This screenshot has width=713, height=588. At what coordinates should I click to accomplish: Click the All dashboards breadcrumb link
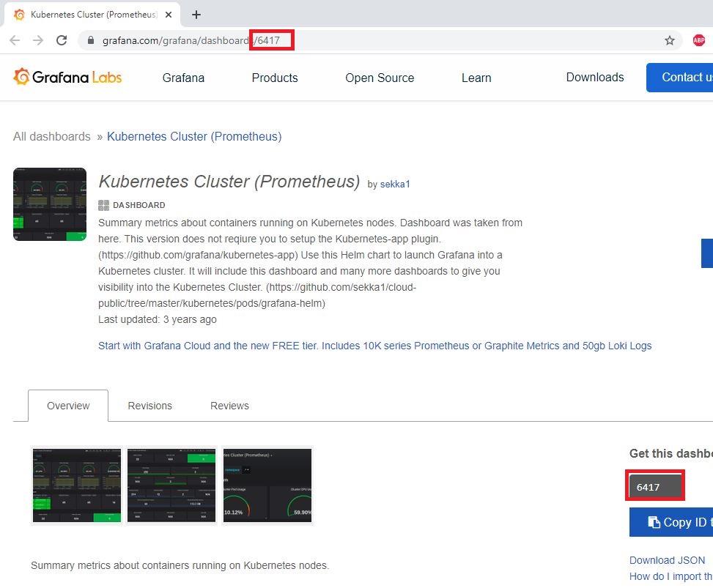tap(51, 136)
